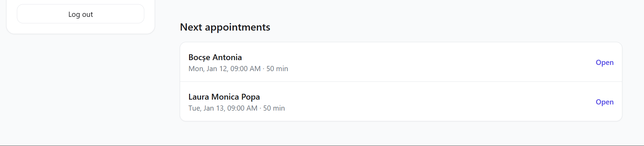Screen dimensions: 644x146
Task: Click the word Popa in the second appointment
Action: click(250, 97)
